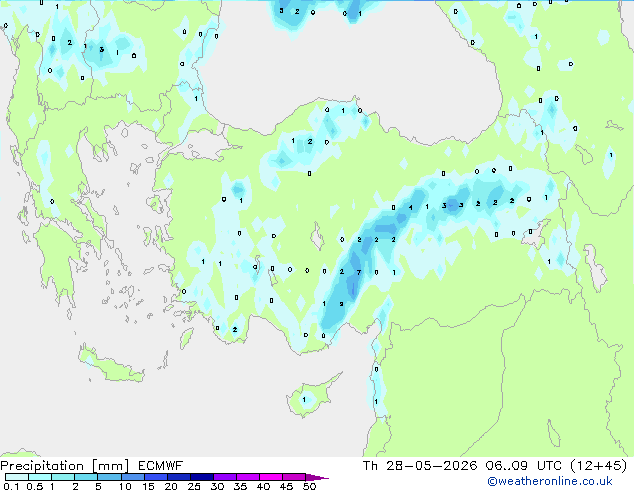Click the "Precipitation [mm]" label
The height and width of the screenshot is (490, 634).
65,466
